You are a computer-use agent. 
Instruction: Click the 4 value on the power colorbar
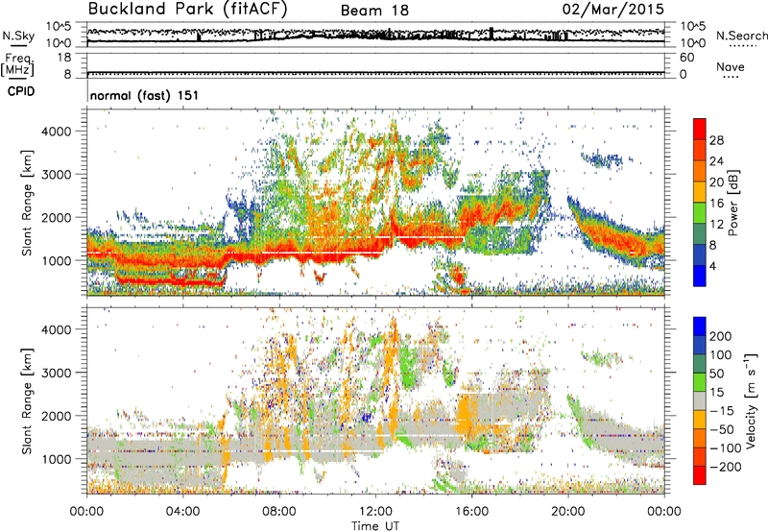coord(712,267)
